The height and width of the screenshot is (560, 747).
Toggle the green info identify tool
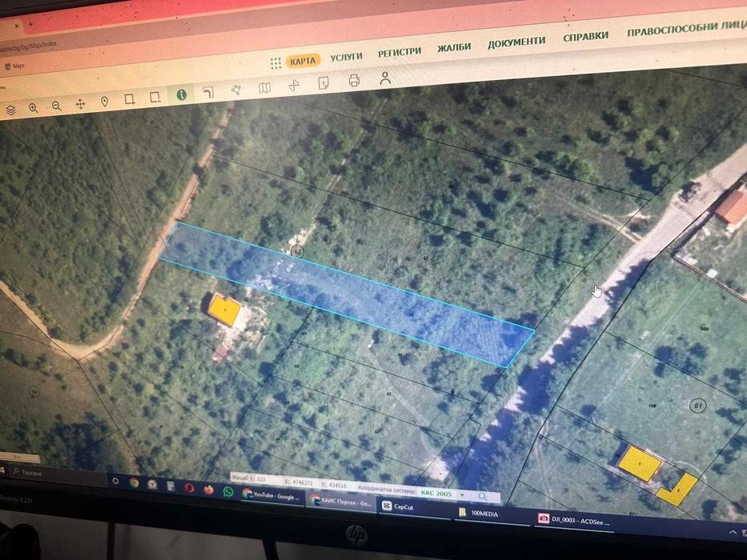[182, 94]
